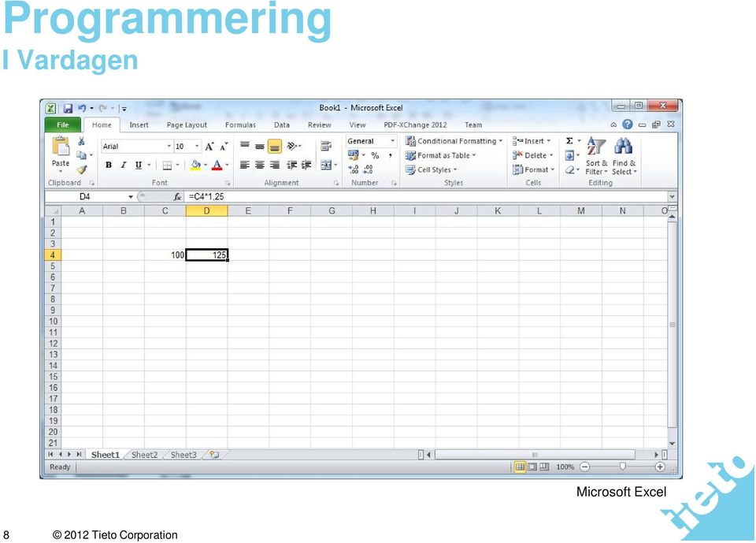Click the font color A icon
The width and height of the screenshot is (756, 543).
click(x=217, y=165)
